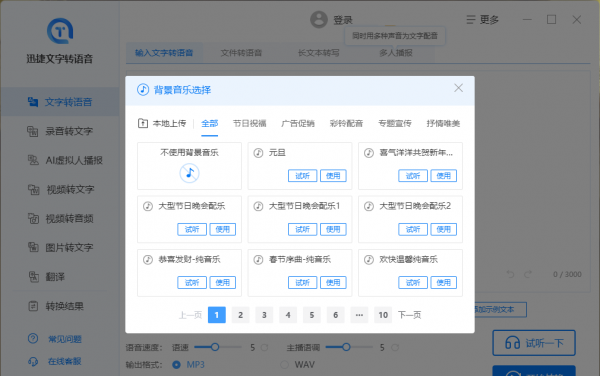Select MP3 output format
The width and height of the screenshot is (600, 376).
(x=188, y=365)
